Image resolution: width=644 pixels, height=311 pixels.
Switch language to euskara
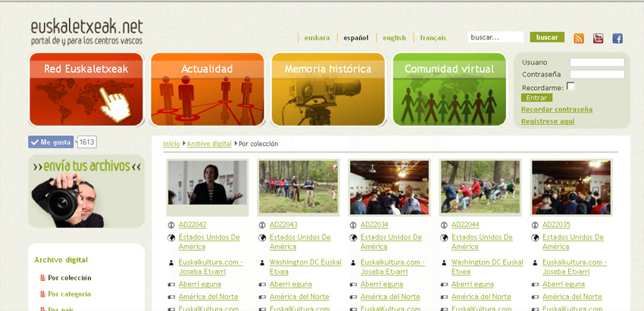tap(317, 38)
